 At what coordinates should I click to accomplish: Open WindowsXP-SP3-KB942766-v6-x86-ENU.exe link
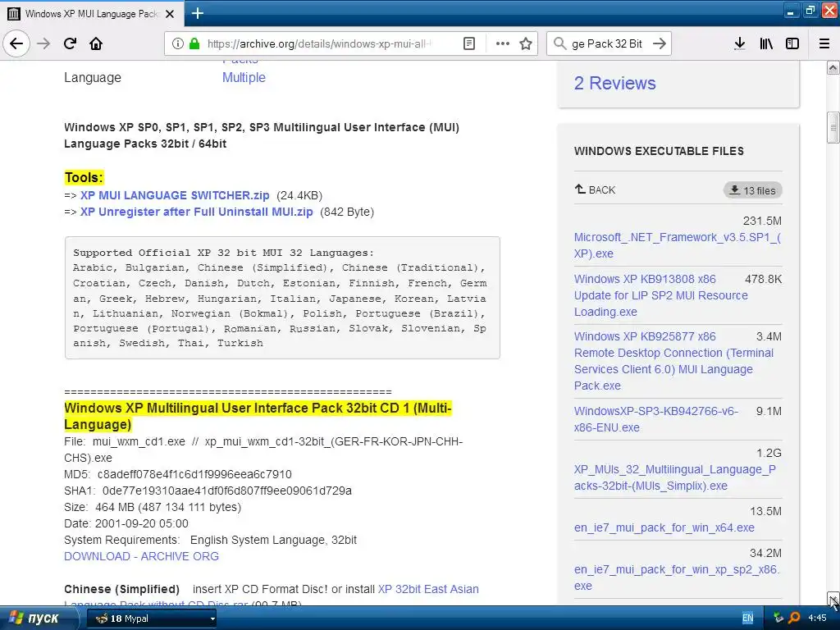(655, 419)
